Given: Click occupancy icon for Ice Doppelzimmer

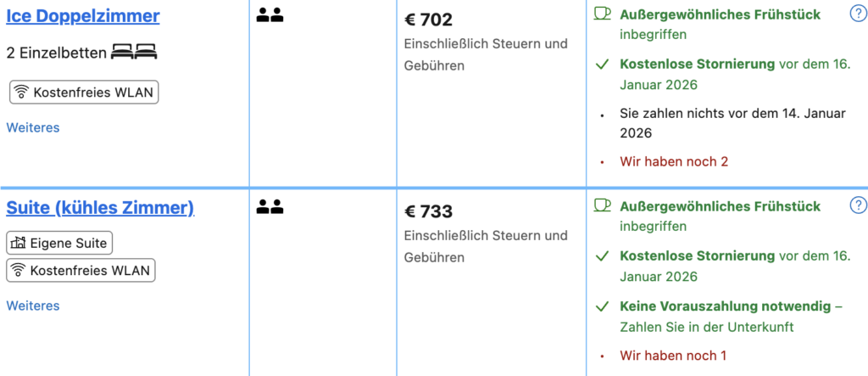Looking at the screenshot, I should tap(270, 14).
